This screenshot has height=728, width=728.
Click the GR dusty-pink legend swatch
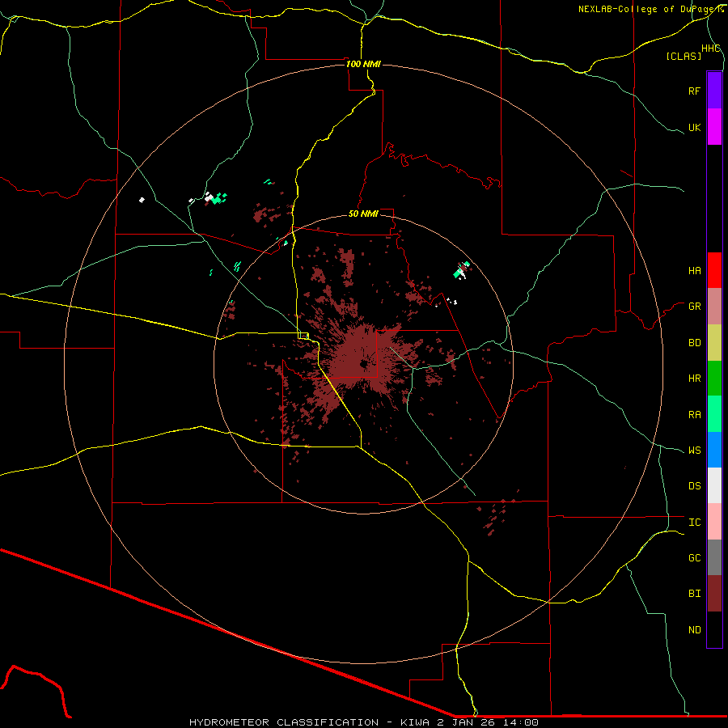point(714,307)
